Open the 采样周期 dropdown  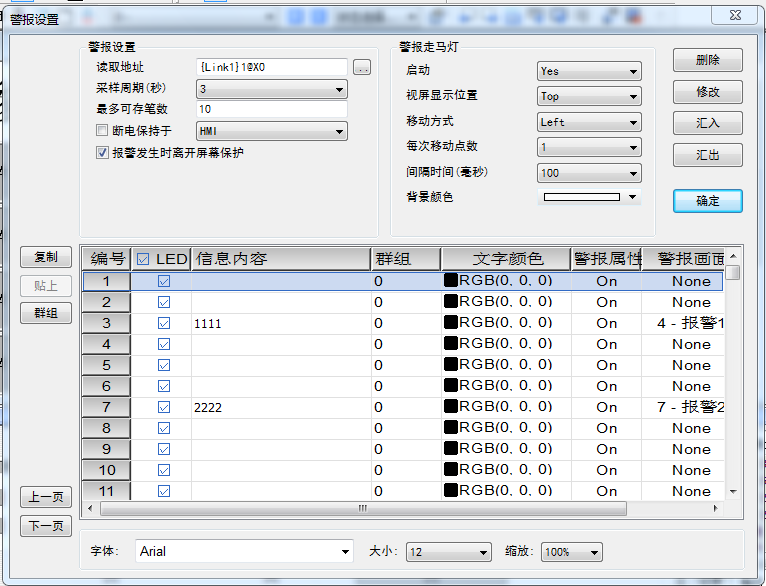coord(340,89)
